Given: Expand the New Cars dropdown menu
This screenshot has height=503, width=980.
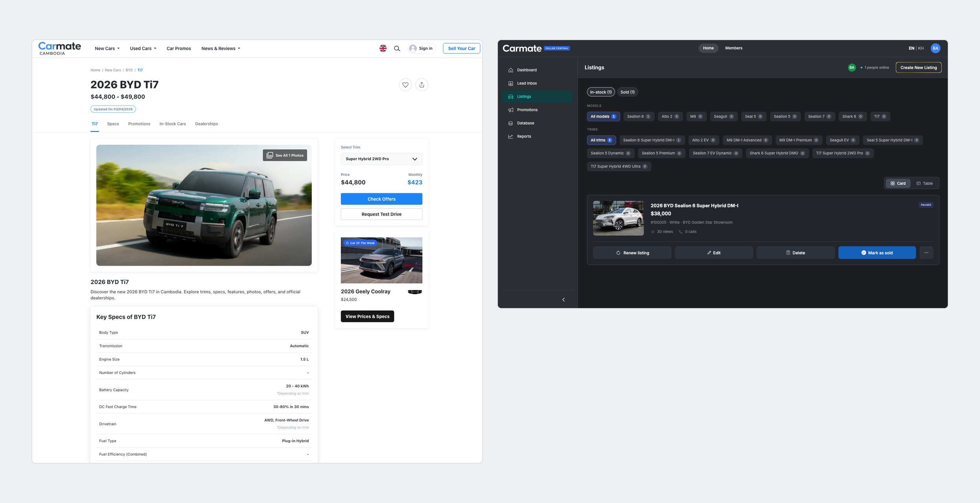Looking at the screenshot, I should tap(107, 49).
